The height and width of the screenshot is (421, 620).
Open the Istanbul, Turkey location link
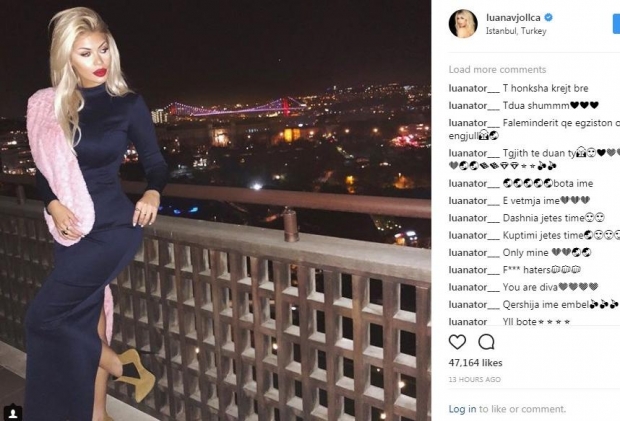tap(516, 31)
